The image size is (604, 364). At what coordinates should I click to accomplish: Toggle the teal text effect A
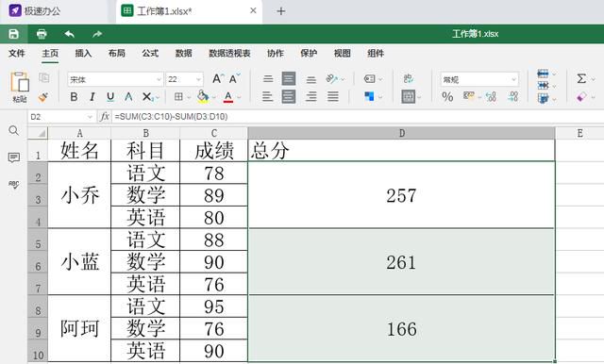(128, 96)
